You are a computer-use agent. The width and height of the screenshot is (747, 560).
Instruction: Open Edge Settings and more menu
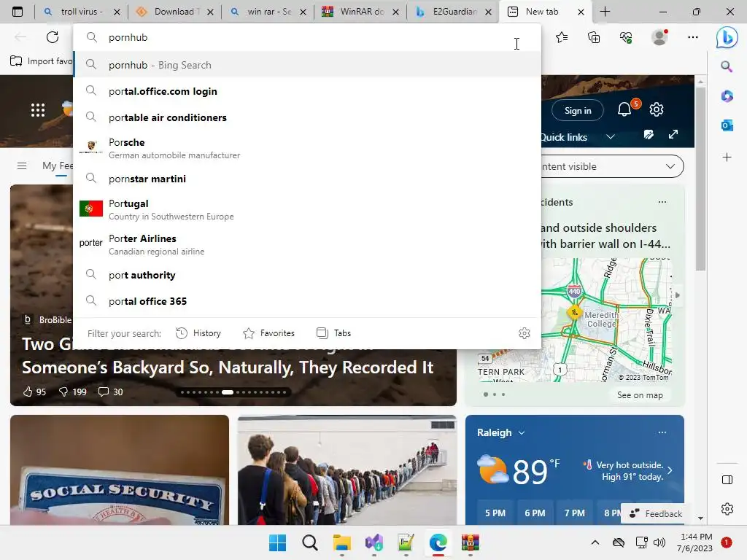click(693, 37)
